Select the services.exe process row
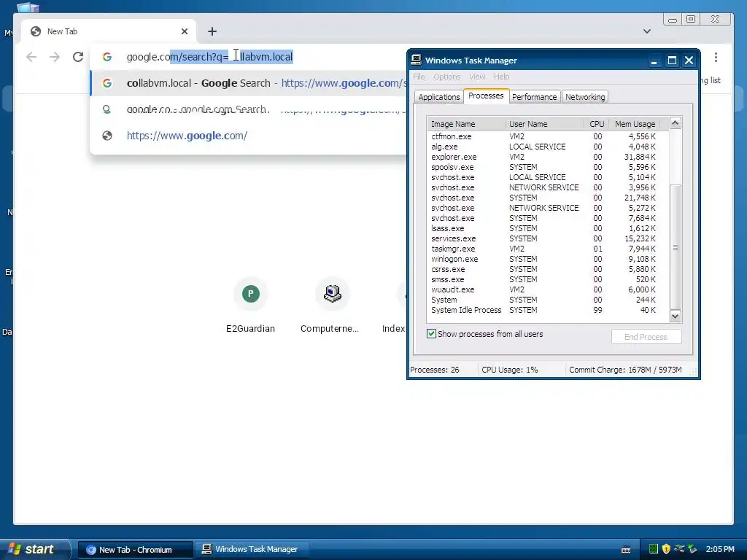This screenshot has height=560, width=747. coord(543,238)
